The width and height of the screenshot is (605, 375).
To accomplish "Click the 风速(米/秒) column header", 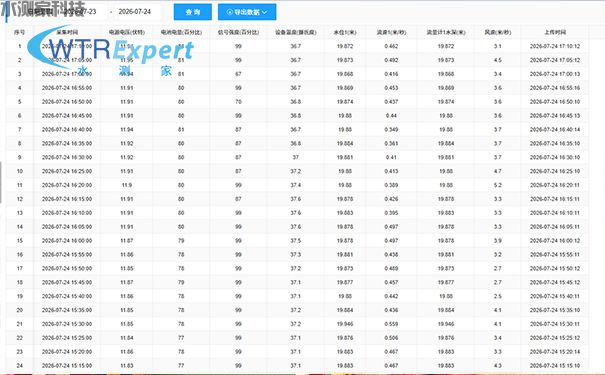I will [498, 32].
